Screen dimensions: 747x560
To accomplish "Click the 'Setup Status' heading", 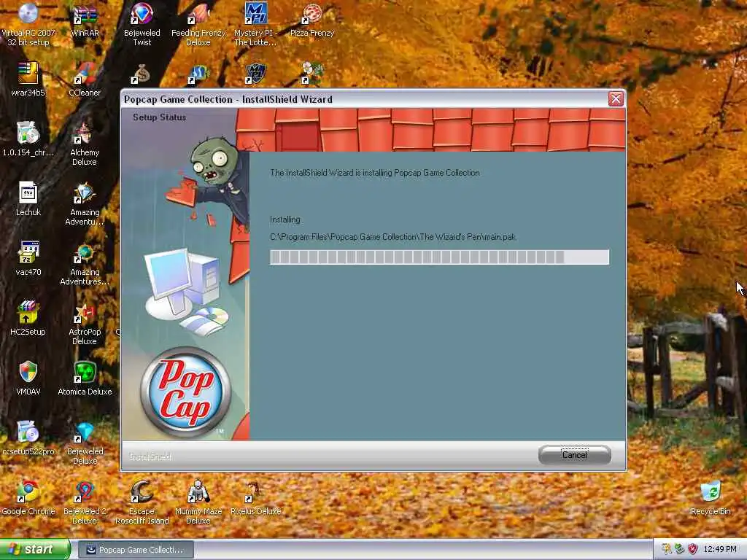I will click(x=159, y=117).
